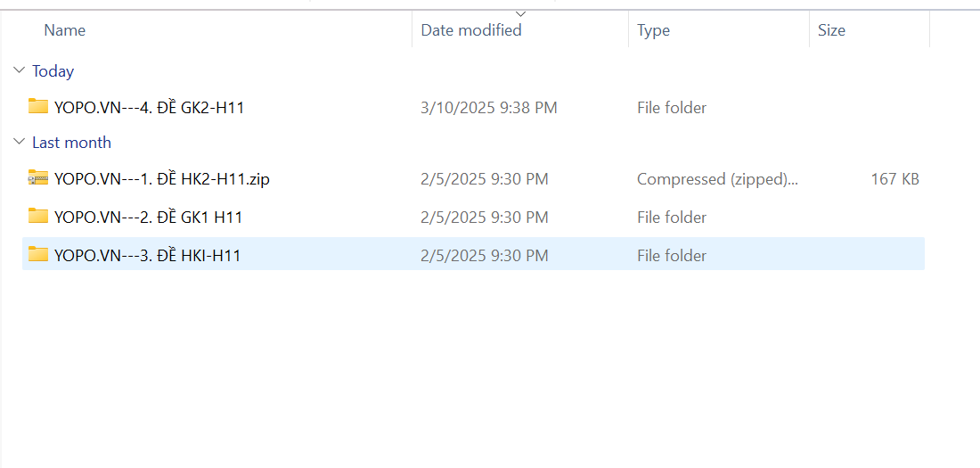Click the 167 KB size of zip file
Image resolution: width=980 pixels, height=468 pixels.
(894, 179)
